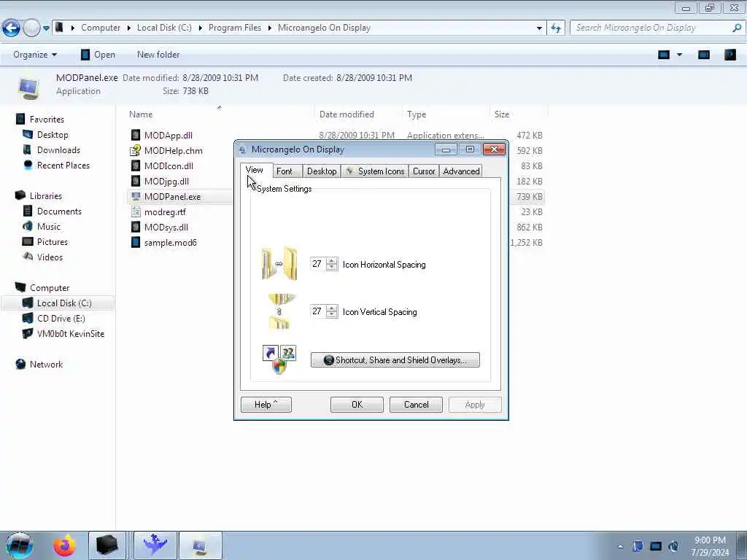This screenshot has width=747, height=560.
Task: Click the Windows Start orb
Action: coord(20,545)
